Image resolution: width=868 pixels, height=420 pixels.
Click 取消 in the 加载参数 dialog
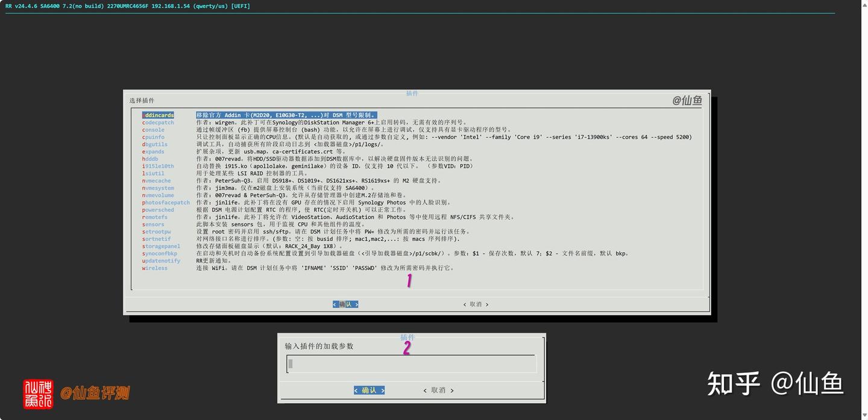coord(438,390)
